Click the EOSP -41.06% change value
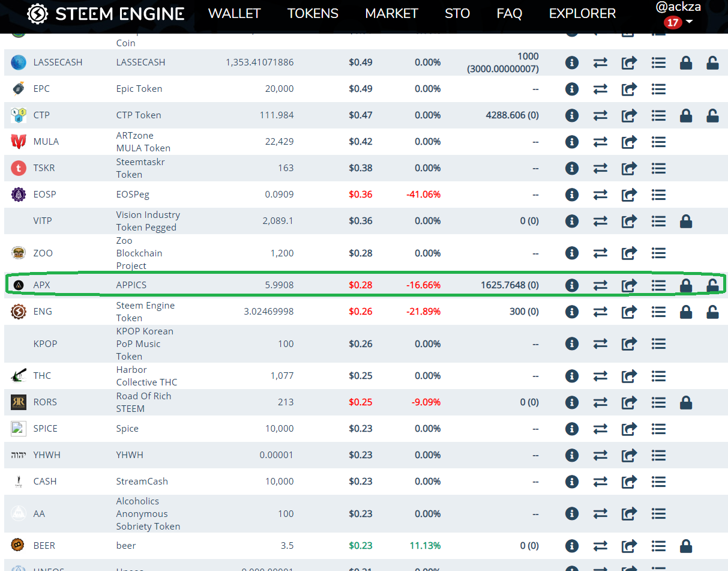Image resolution: width=728 pixels, height=571 pixels. [x=423, y=195]
